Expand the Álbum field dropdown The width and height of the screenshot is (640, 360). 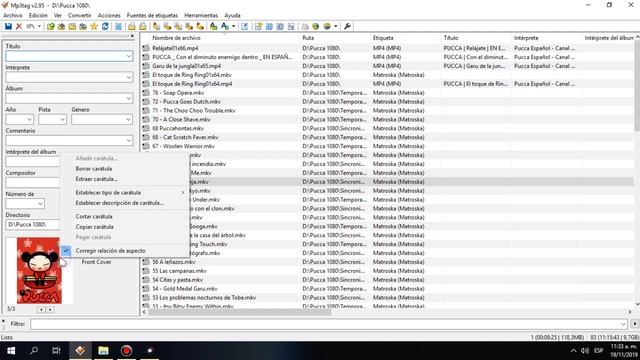click(x=129, y=98)
